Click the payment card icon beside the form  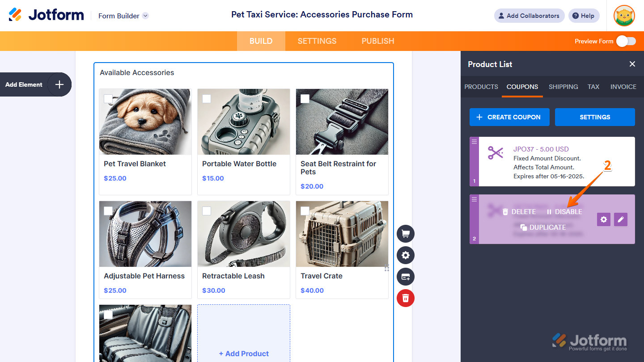pyautogui.click(x=406, y=277)
